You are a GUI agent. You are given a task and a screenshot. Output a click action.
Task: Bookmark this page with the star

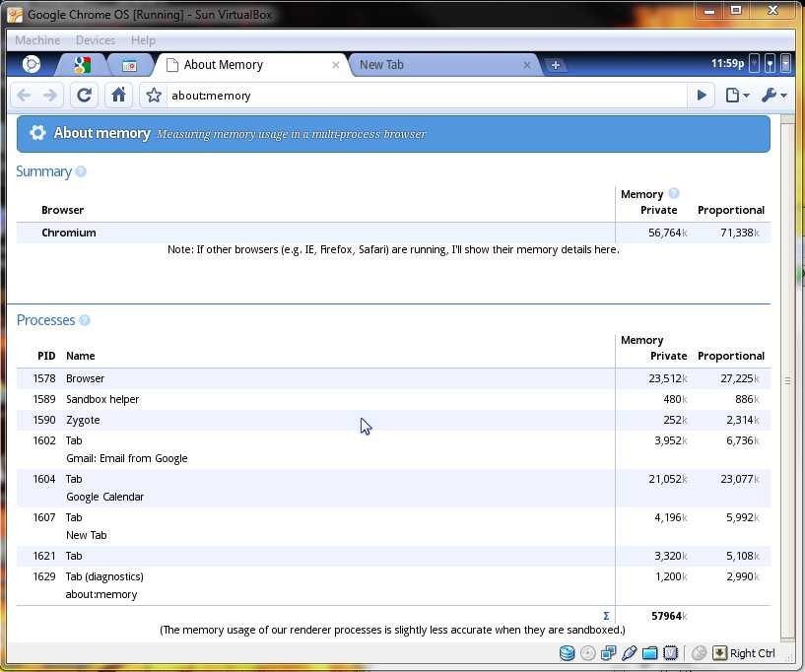154,96
